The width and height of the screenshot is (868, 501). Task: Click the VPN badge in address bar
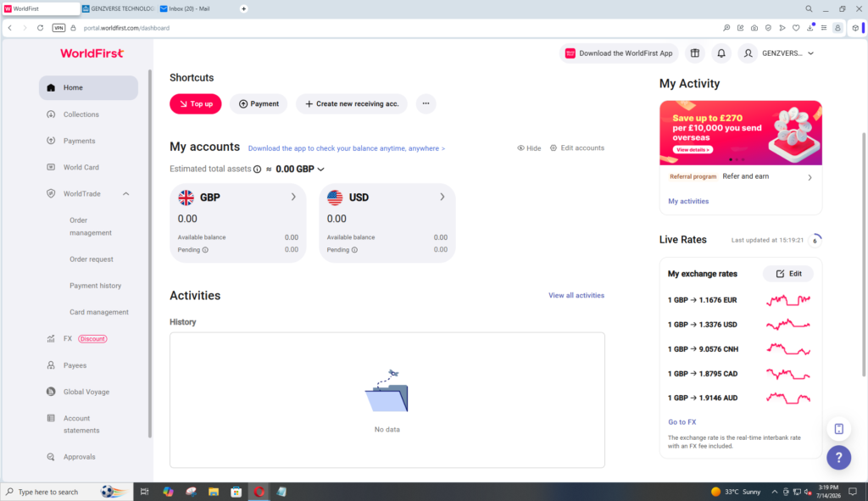tap(58, 28)
